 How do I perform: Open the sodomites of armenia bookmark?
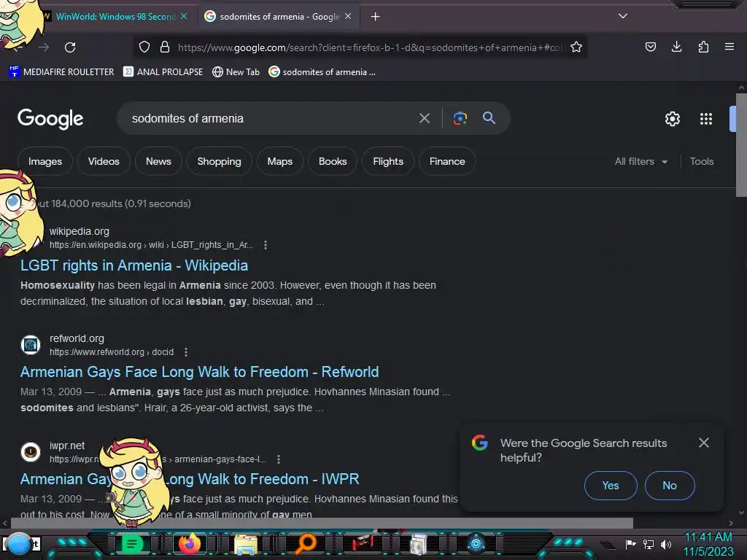322,72
